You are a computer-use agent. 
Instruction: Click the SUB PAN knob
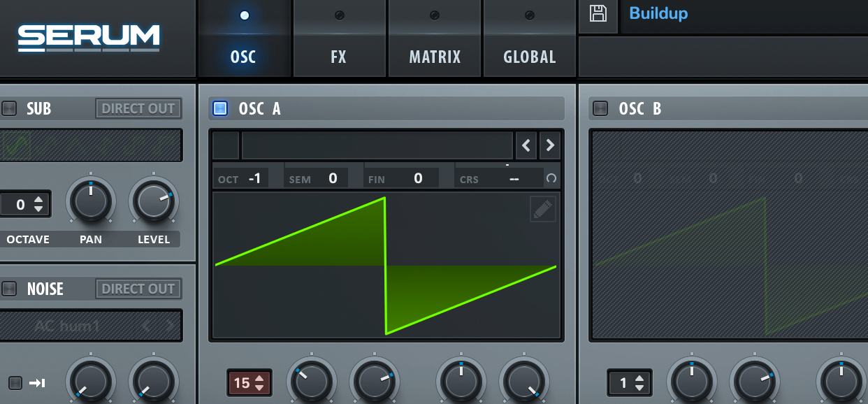91,201
